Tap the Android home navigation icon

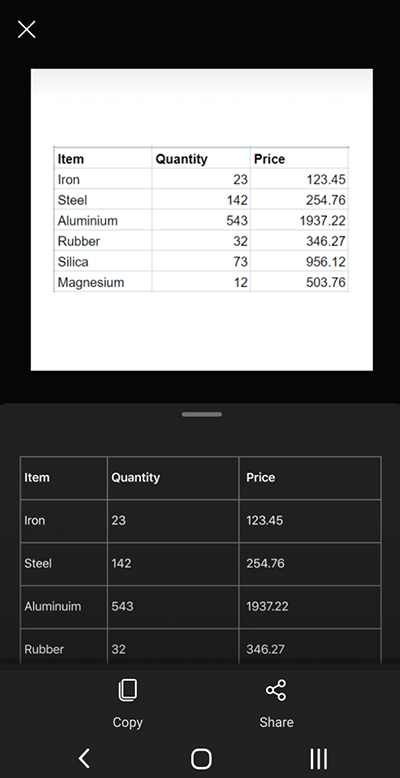(201, 758)
